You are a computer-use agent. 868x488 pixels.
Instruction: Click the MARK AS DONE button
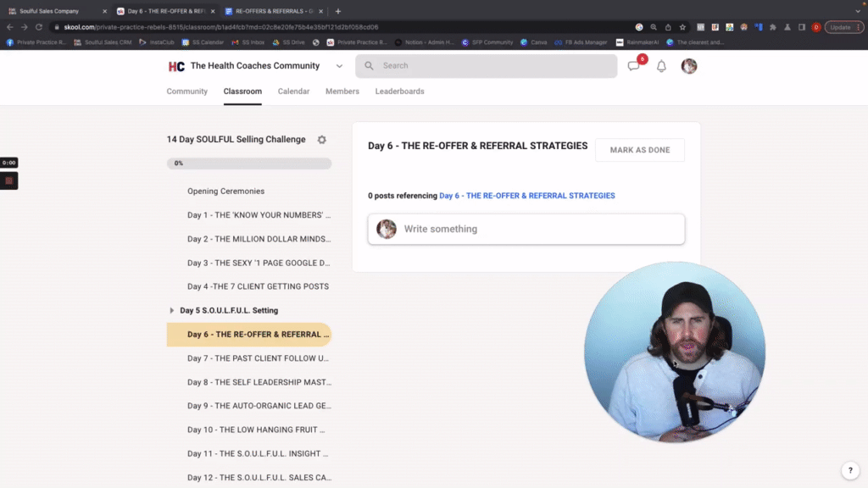(640, 150)
